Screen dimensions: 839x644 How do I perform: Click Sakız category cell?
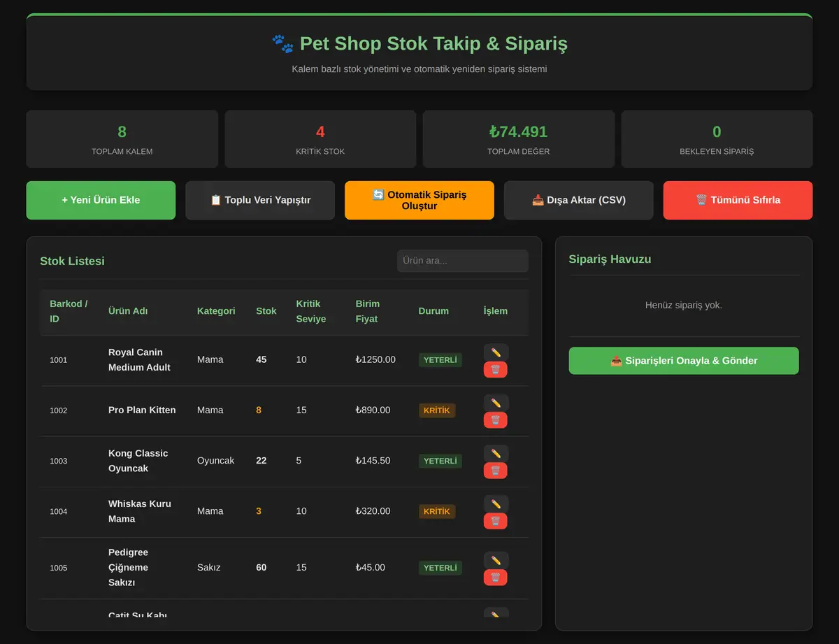click(209, 568)
